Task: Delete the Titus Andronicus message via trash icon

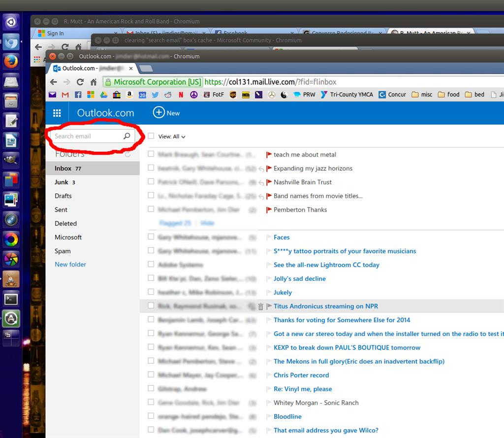Action: [260, 306]
